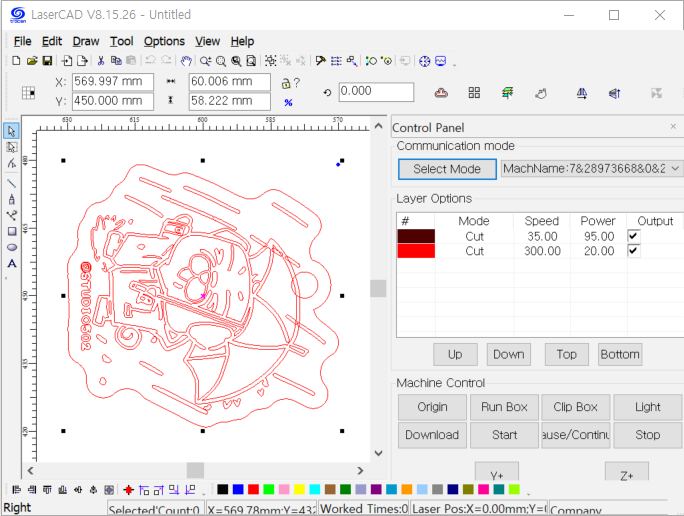
Task: Select the Pick arrow tool in left toolbar
Action: click(x=12, y=131)
